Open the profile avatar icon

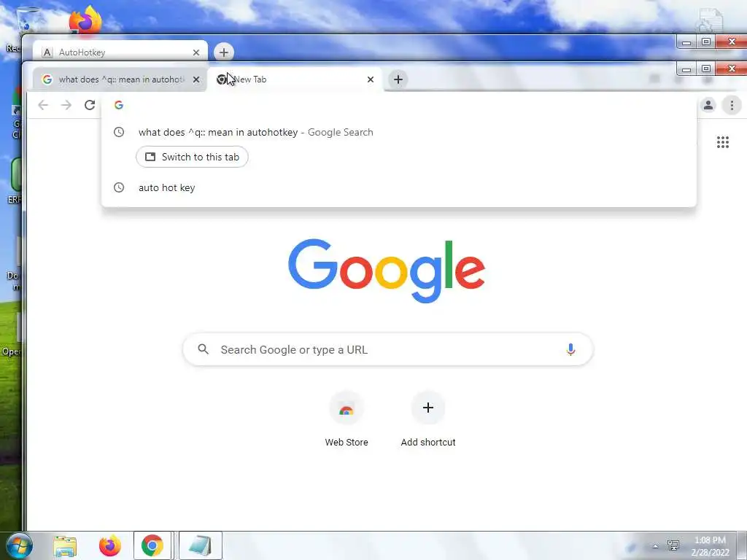[x=708, y=105]
